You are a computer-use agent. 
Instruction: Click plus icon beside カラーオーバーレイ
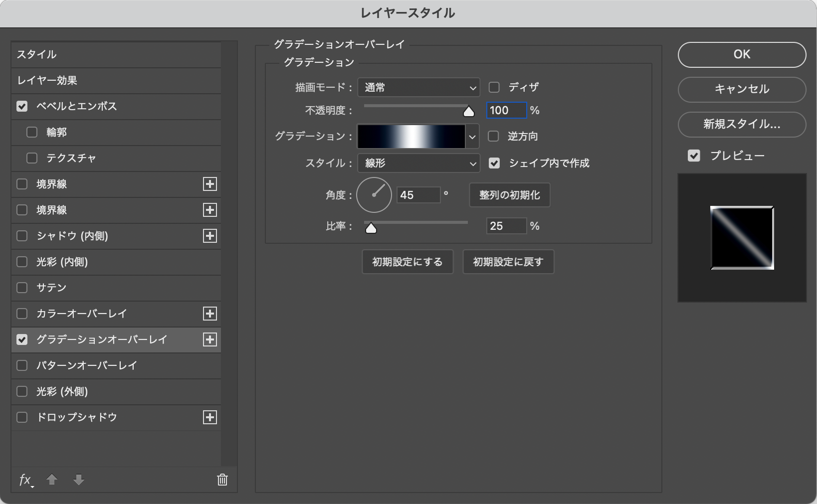pyautogui.click(x=210, y=314)
